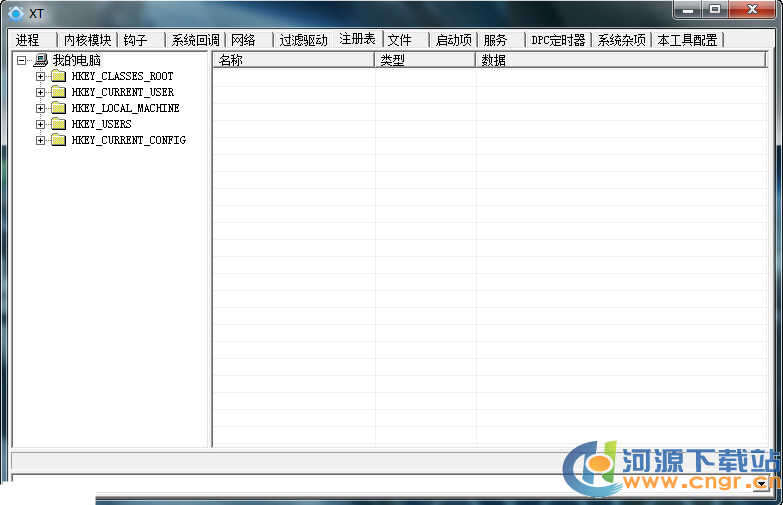Image resolution: width=783 pixels, height=505 pixels.
Task: Open the dropdown arrow at bottom right
Action: click(x=762, y=484)
